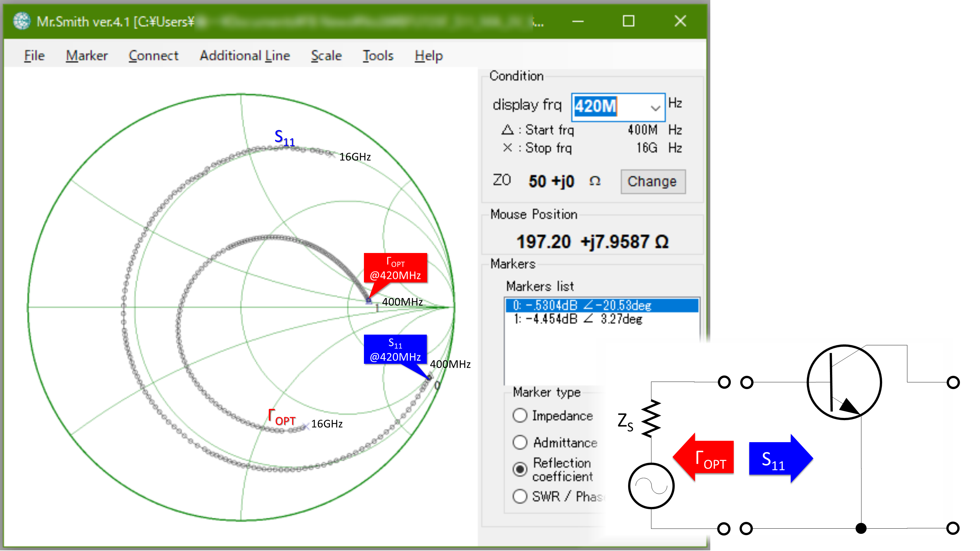The width and height of the screenshot is (980, 551).
Task: Select marker 1: -4.454dB in markers list
Action: (602, 319)
